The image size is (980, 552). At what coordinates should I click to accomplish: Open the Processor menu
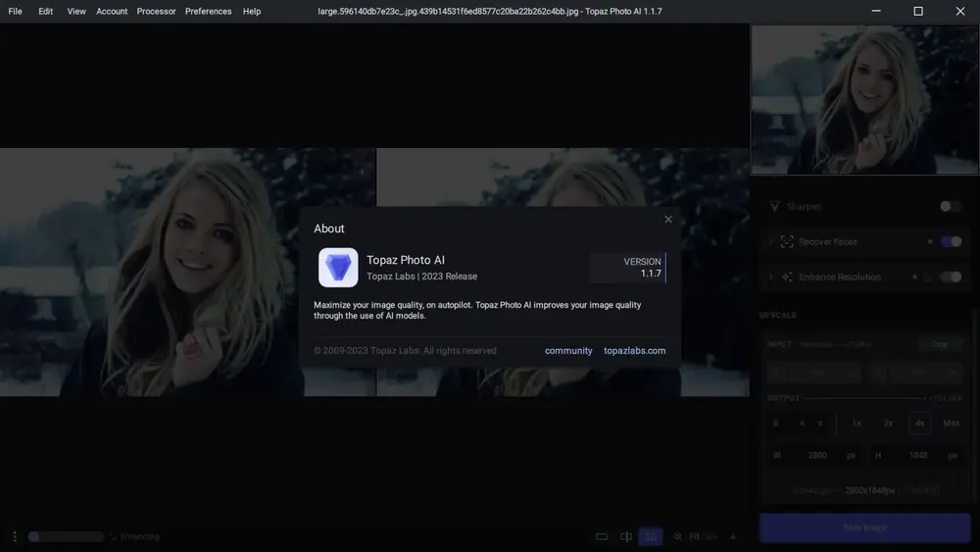click(x=156, y=11)
